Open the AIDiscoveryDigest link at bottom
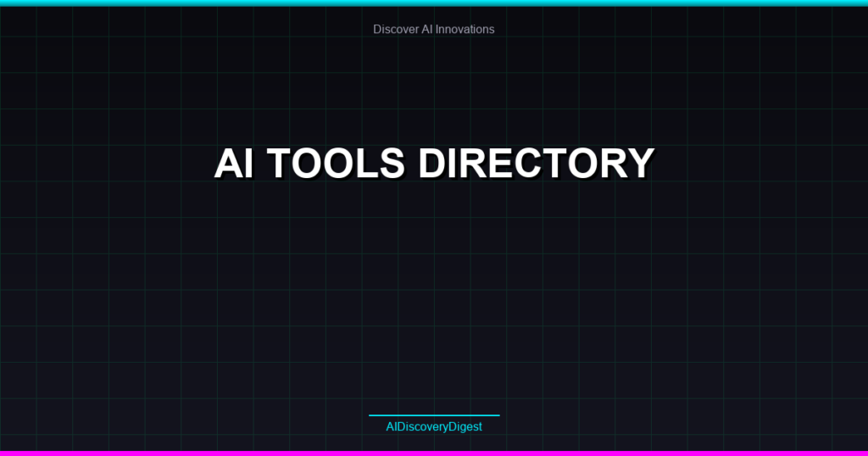The height and width of the screenshot is (456, 868). point(434,426)
